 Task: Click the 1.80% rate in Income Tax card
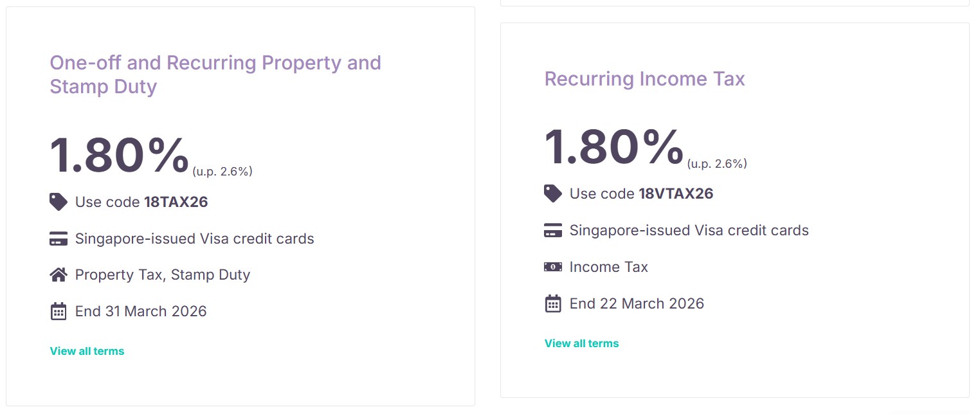coord(614,147)
